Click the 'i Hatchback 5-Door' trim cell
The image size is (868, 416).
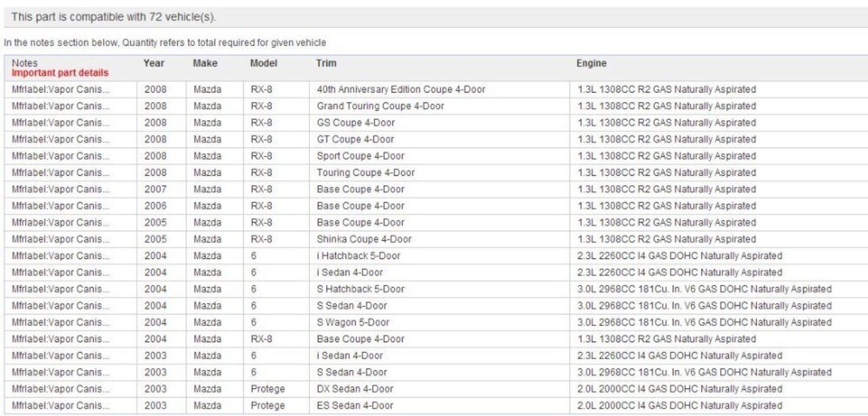point(357,255)
